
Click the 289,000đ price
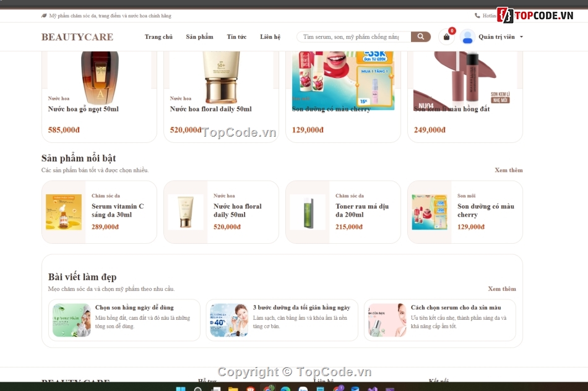[x=105, y=227]
